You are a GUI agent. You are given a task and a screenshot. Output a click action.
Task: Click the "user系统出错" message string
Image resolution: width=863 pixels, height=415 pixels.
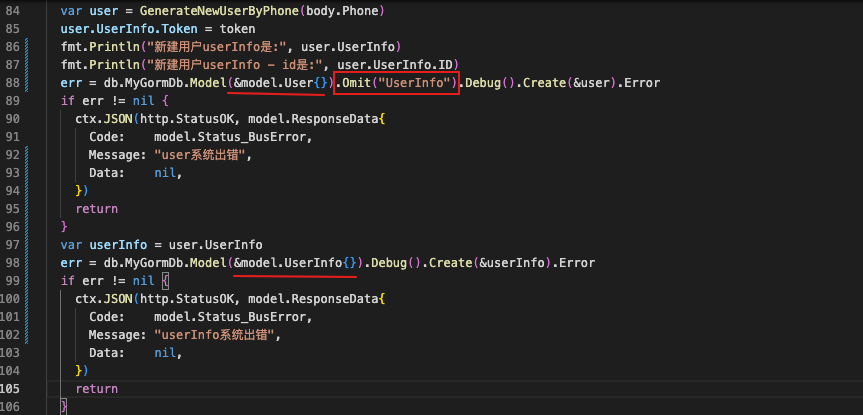(203, 155)
